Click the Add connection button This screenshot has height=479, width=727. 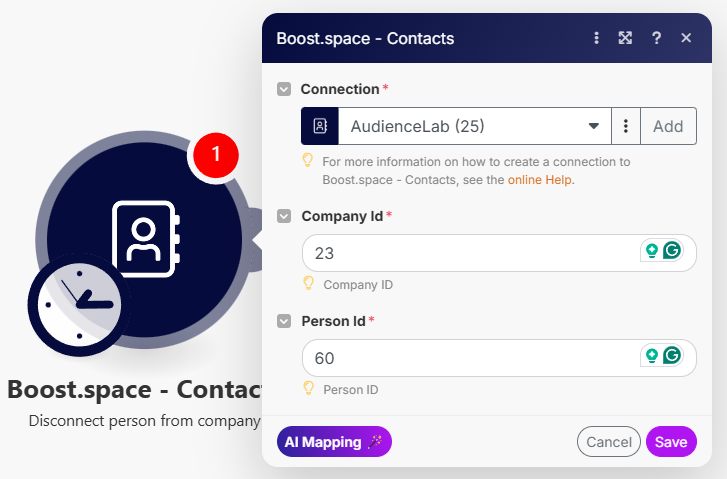(x=668, y=126)
